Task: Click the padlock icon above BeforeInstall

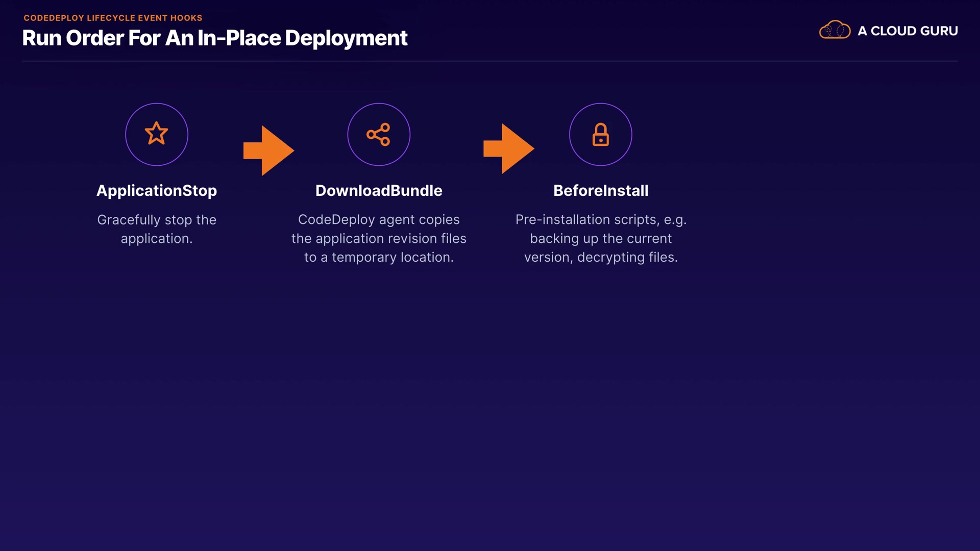Action: click(600, 135)
